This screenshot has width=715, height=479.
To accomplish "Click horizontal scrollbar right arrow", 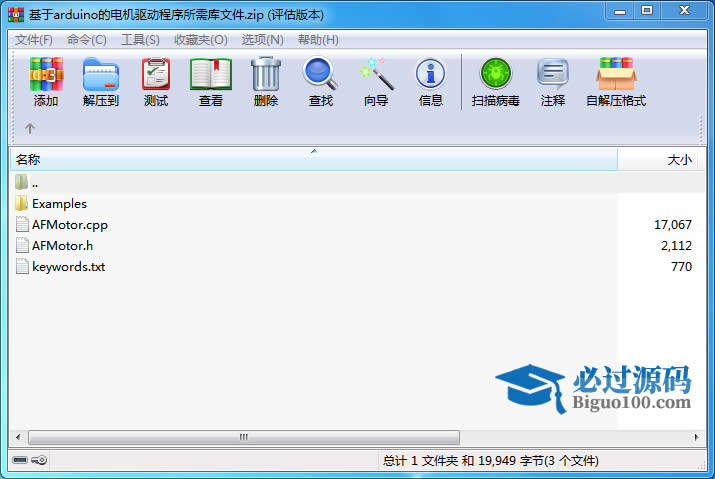I will tap(696, 437).
